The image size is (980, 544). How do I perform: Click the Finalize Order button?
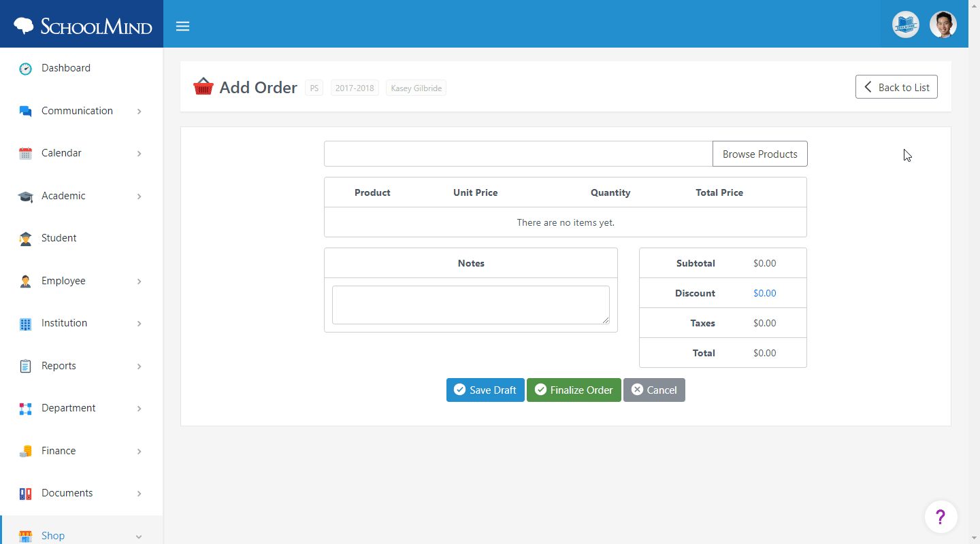pos(574,390)
